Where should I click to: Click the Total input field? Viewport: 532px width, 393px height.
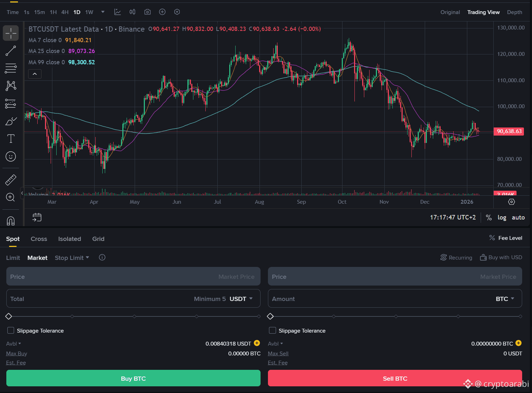click(98, 299)
